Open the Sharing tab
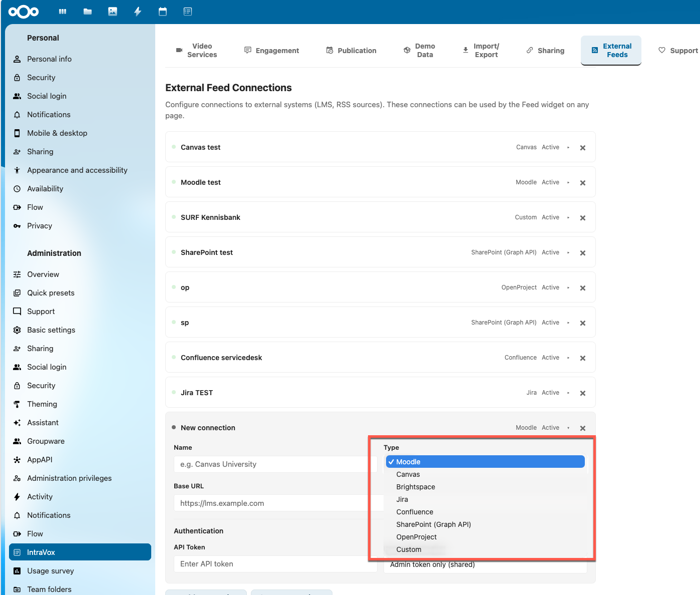 (545, 50)
